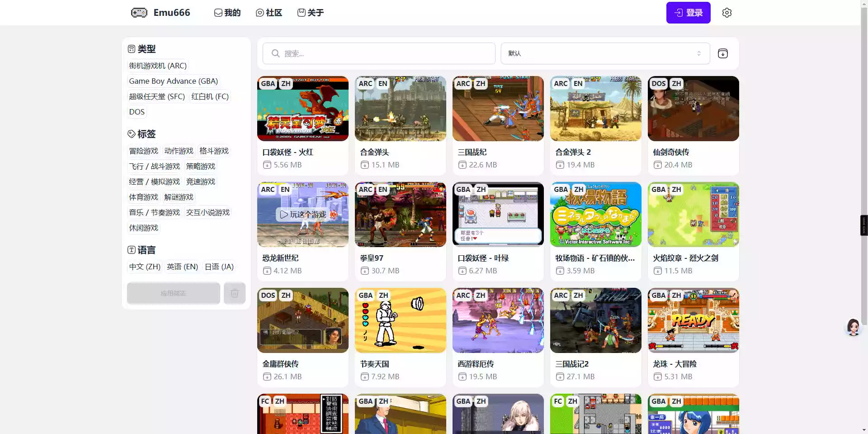Open the 我的 menu

tap(227, 13)
